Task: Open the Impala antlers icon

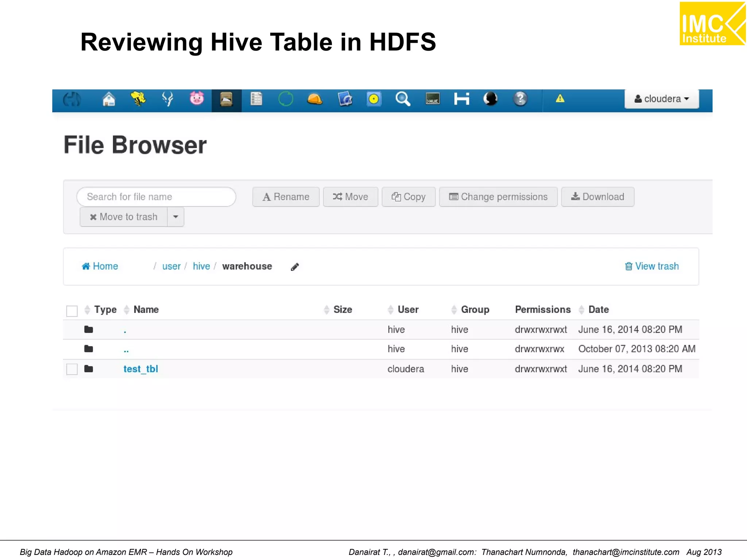Action: pos(167,99)
